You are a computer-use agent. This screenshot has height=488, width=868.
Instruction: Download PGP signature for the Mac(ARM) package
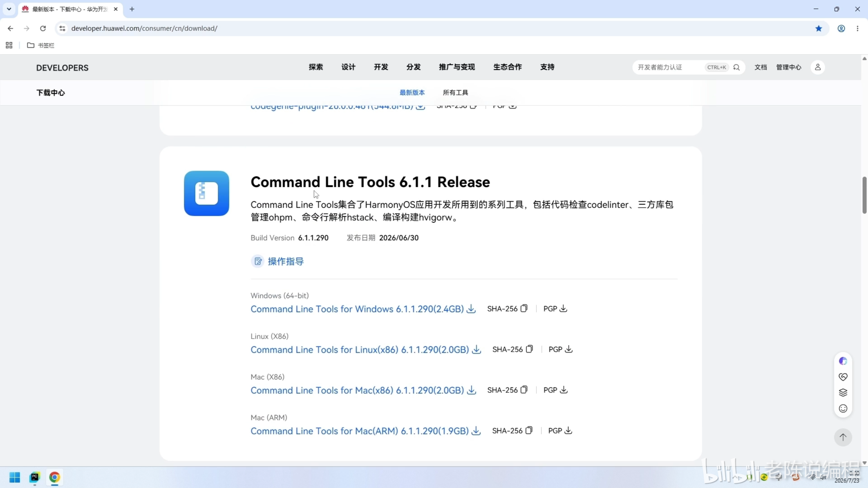tap(568, 430)
